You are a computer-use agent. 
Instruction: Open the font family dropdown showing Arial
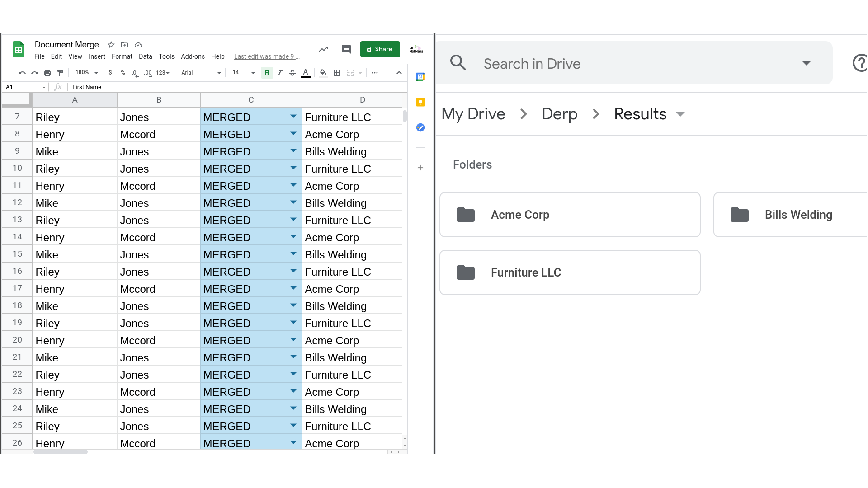(x=199, y=73)
